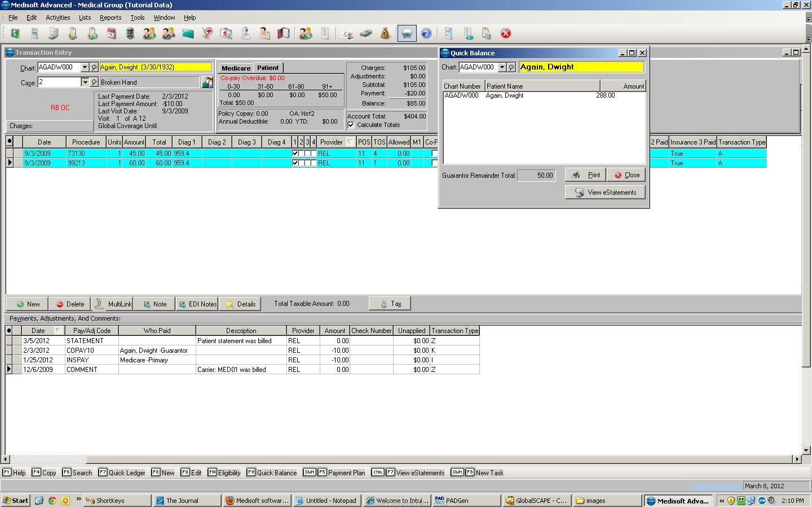Click the F10 Eligibility shortcut
The image size is (812, 508).
pos(224,472)
